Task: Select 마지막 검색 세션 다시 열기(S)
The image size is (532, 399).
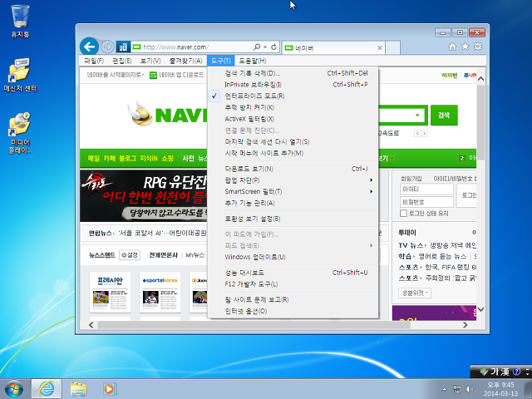Action: pyautogui.click(x=293, y=142)
